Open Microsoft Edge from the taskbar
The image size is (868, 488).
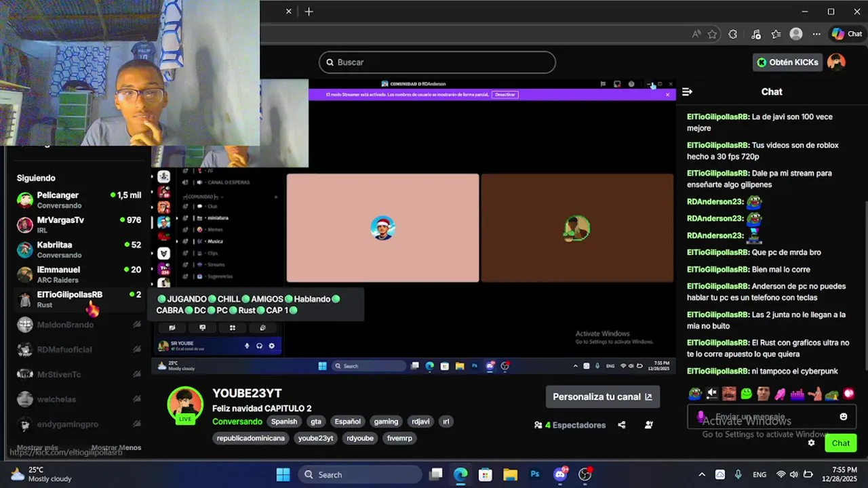tap(460, 474)
